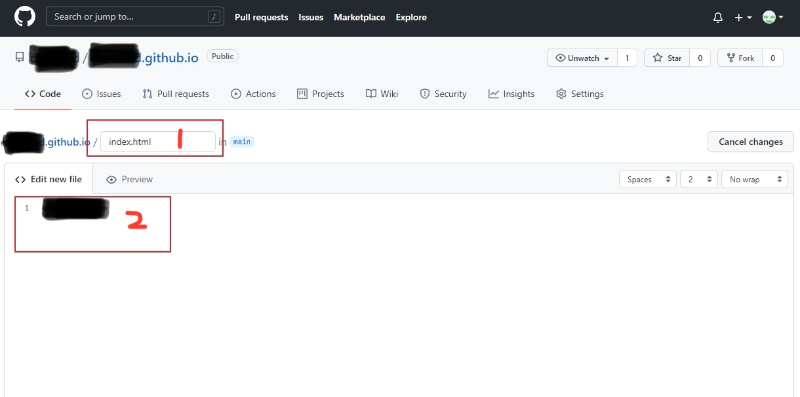Open the Wiki tab

tap(382, 94)
